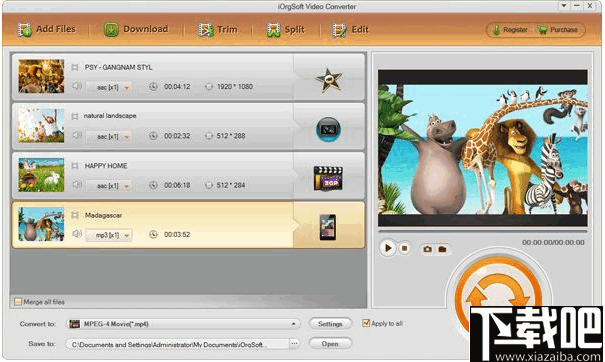
Task: Select the Trim tool
Action: [218, 30]
